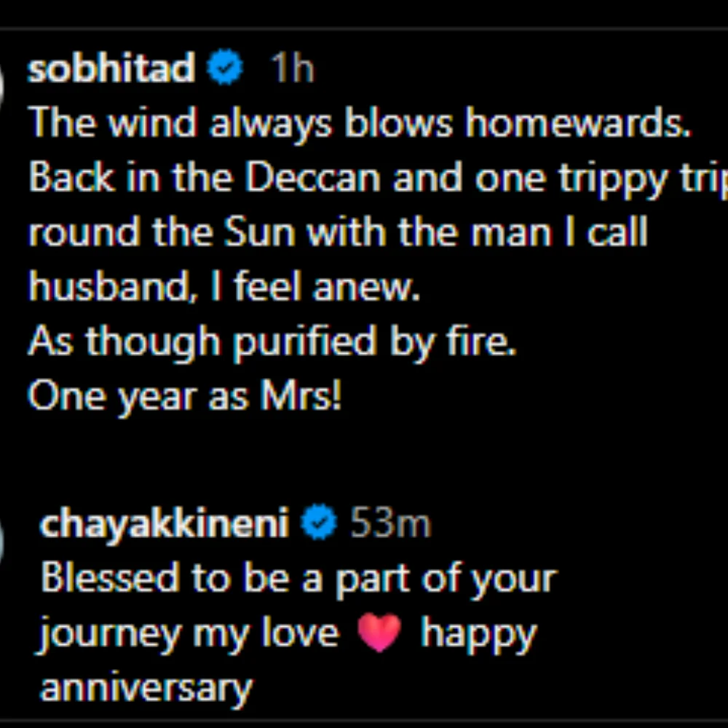Open the sobhitad profile via username
The height and width of the screenshot is (728, 728).
(111, 68)
